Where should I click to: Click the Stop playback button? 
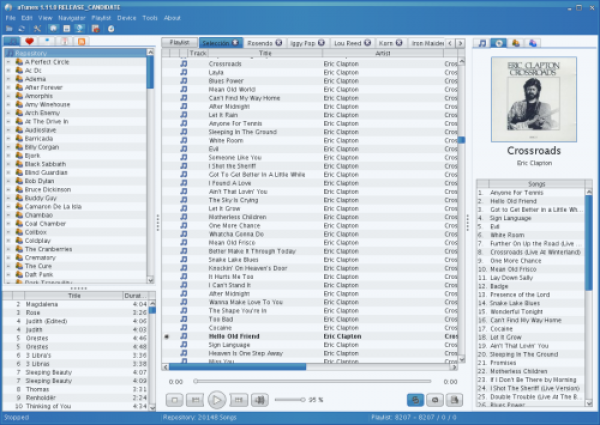click(176, 399)
